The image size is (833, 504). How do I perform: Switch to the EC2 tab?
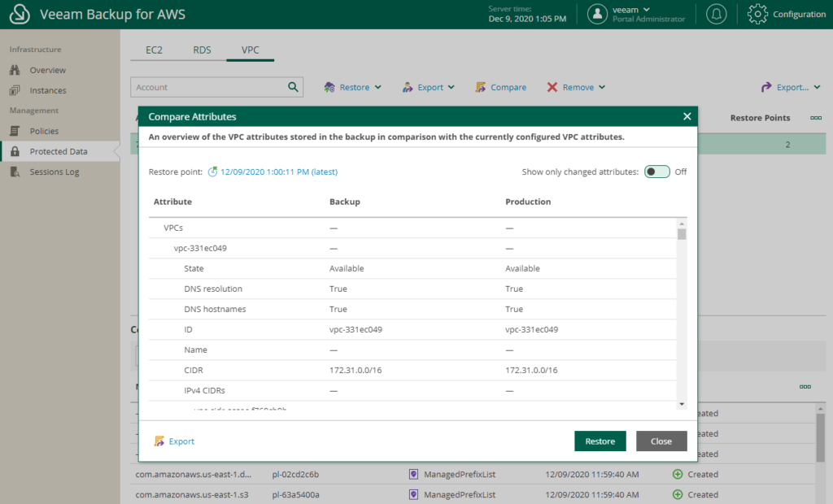pos(154,50)
